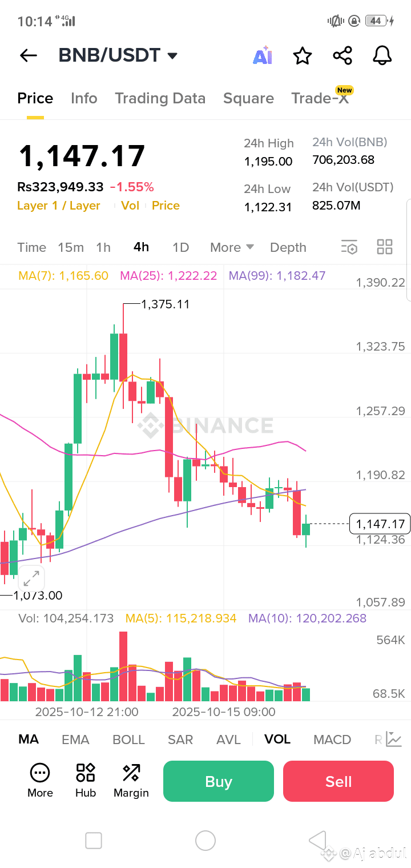The image size is (411, 868).
Task: Open chart settings icon beside Depth
Action: point(349,247)
